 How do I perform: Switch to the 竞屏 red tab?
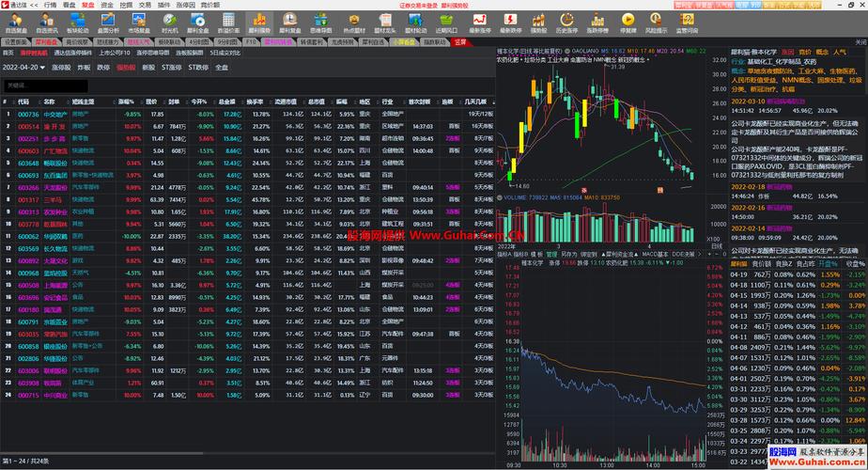(460, 42)
